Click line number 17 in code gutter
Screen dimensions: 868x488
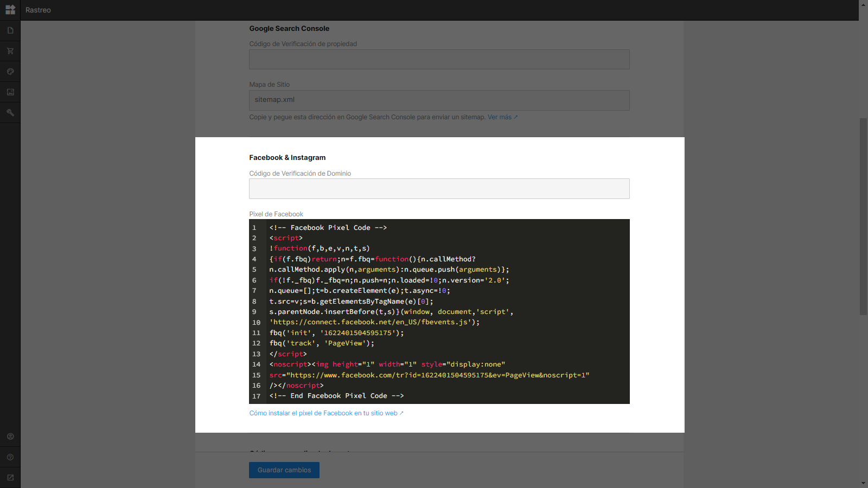256,396
